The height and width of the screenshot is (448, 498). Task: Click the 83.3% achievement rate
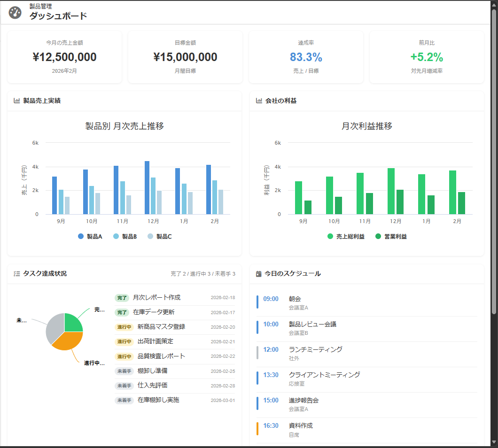point(306,57)
